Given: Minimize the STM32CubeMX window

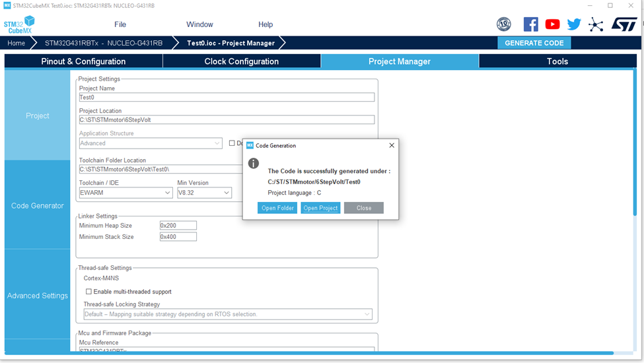Looking at the screenshot, I should pos(590,5).
